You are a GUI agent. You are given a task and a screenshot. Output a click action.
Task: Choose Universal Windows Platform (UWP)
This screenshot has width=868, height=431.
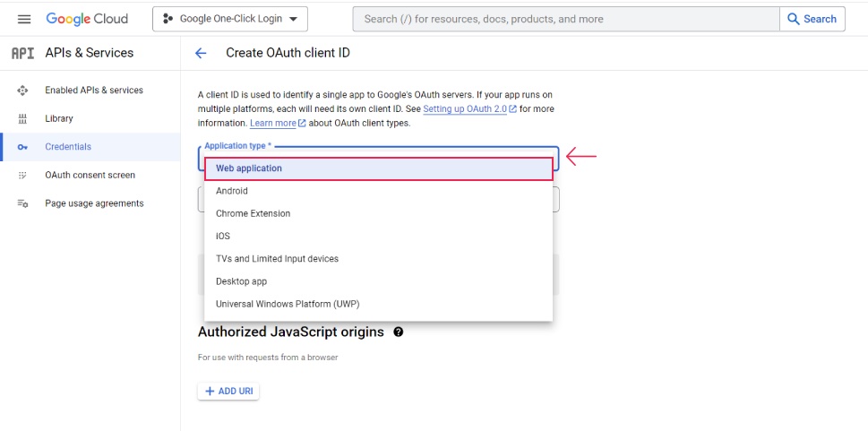pyautogui.click(x=379, y=304)
